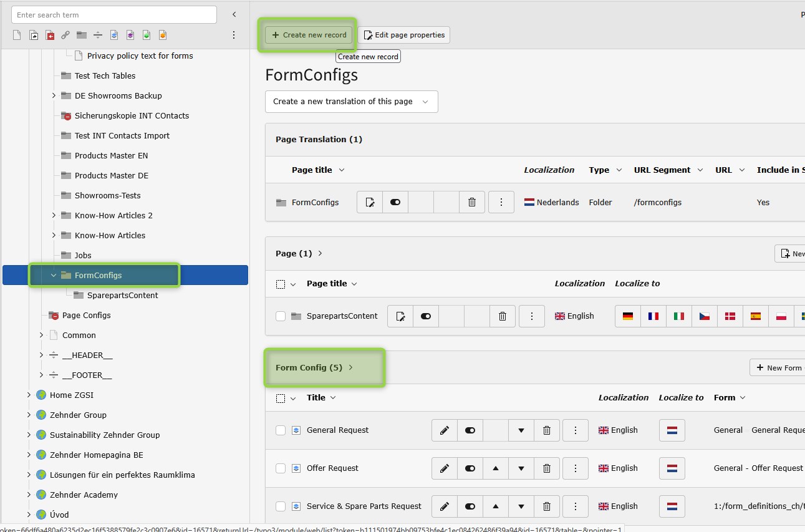
Task: Localize SparepartsContent to German flag
Action: [628, 316]
